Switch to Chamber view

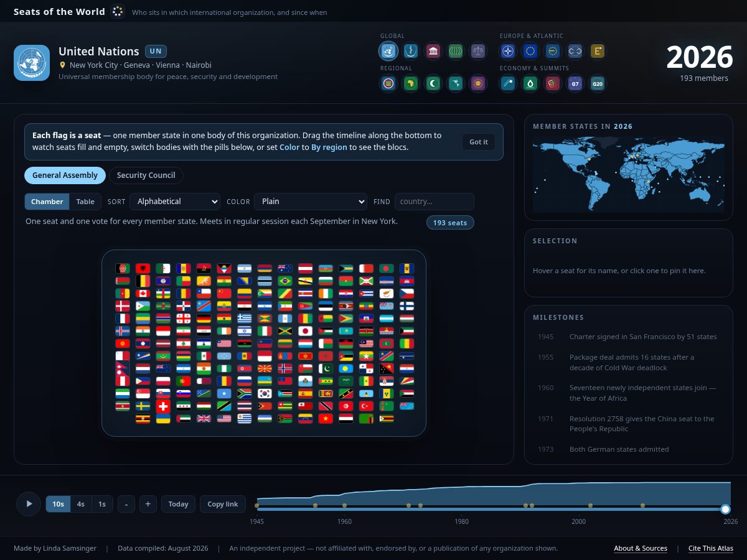47,202
